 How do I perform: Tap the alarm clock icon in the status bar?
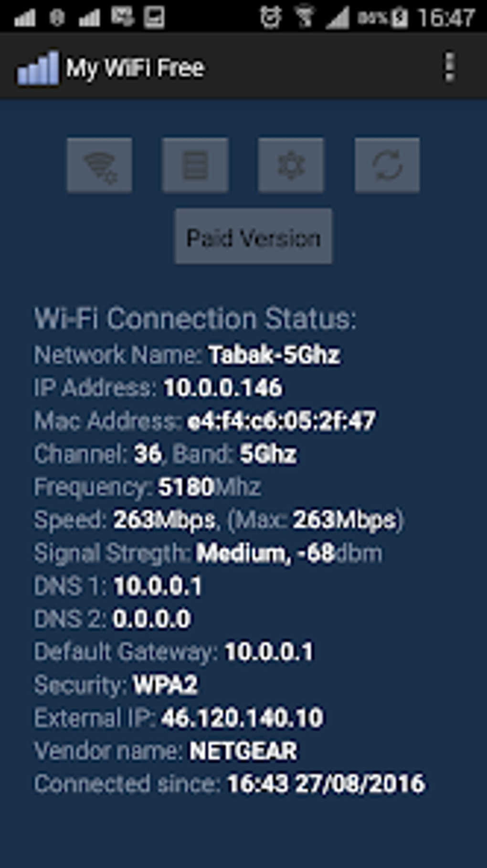click(270, 17)
